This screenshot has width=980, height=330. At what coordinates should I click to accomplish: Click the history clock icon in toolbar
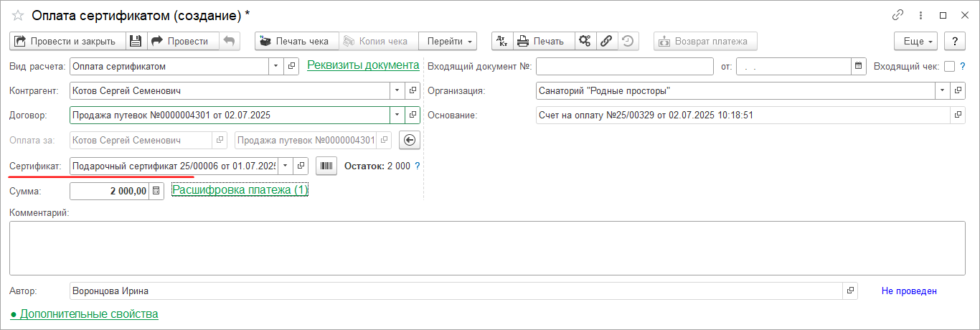click(627, 42)
